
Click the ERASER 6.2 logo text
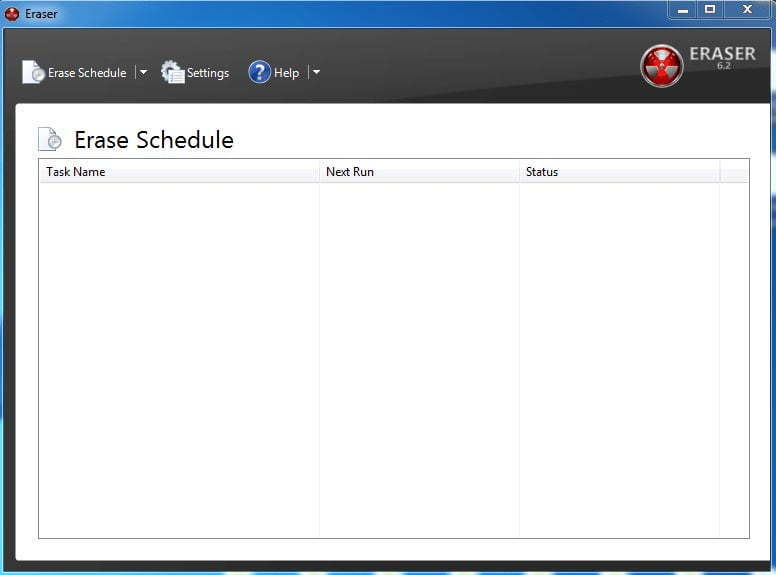[x=722, y=56]
